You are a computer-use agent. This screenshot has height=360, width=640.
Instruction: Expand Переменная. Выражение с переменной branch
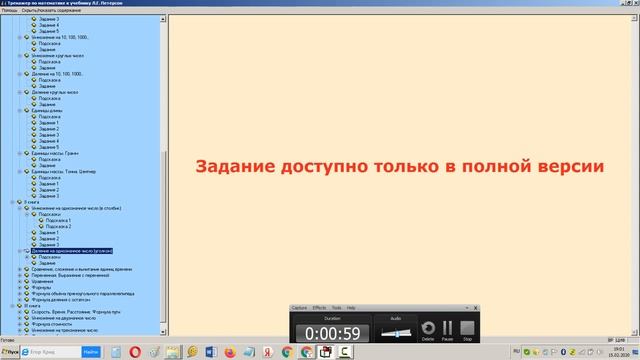coord(20,276)
